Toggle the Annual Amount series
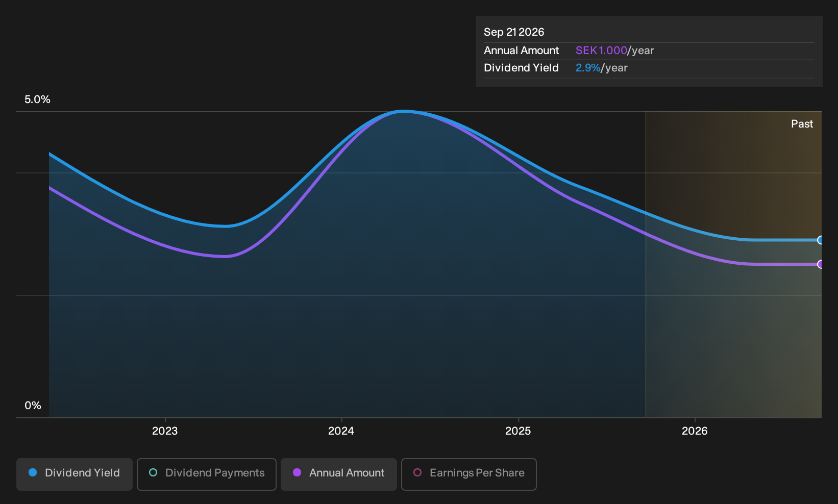This screenshot has height=504, width=838. coord(339,474)
